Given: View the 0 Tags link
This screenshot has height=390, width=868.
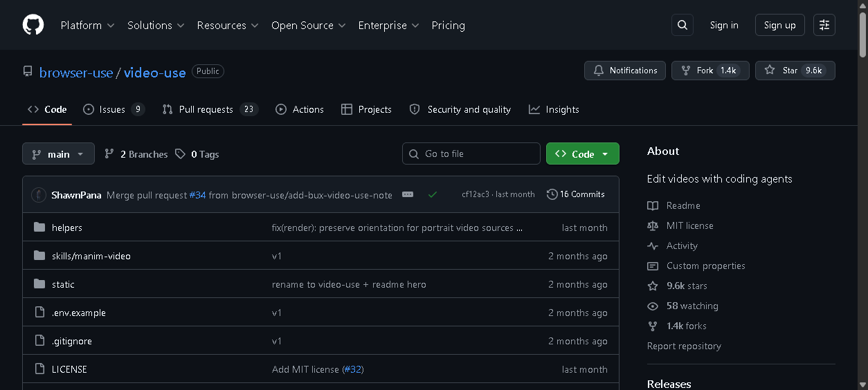Looking at the screenshot, I should point(197,154).
